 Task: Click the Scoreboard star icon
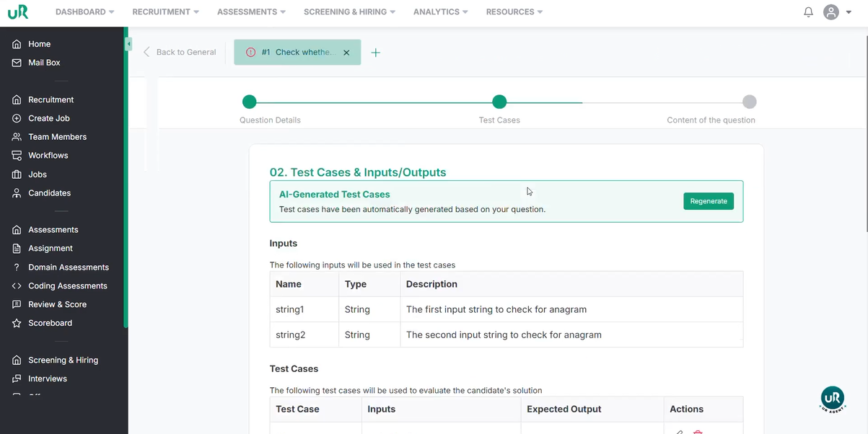click(x=17, y=323)
